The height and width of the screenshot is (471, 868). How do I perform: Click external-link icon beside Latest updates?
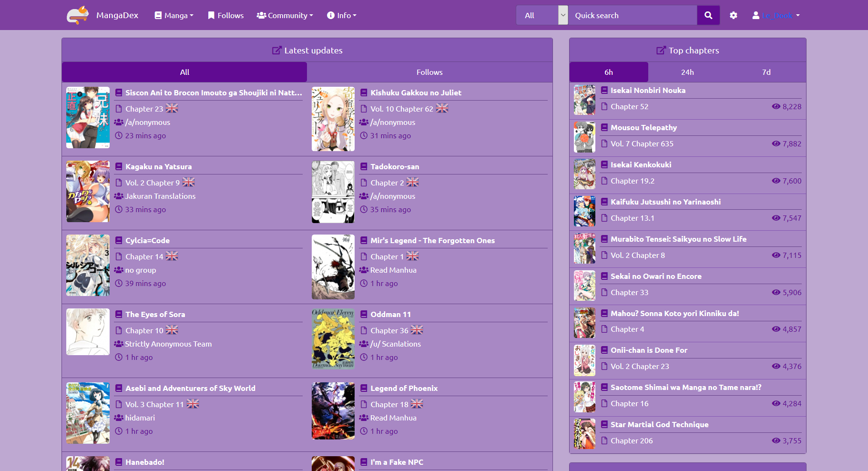coord(276,51)
